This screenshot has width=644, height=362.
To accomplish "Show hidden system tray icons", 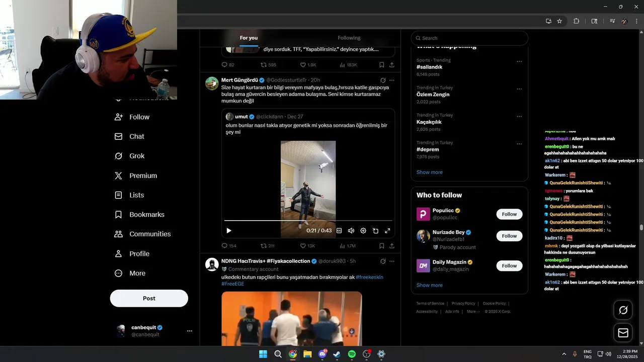I will click(x=564, y=354).
